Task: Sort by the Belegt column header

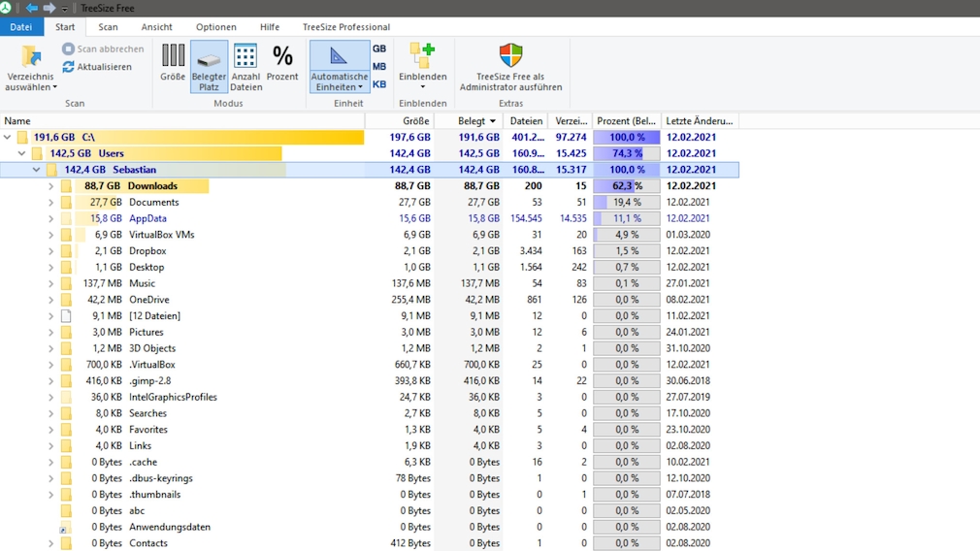Action: [469, 120]
